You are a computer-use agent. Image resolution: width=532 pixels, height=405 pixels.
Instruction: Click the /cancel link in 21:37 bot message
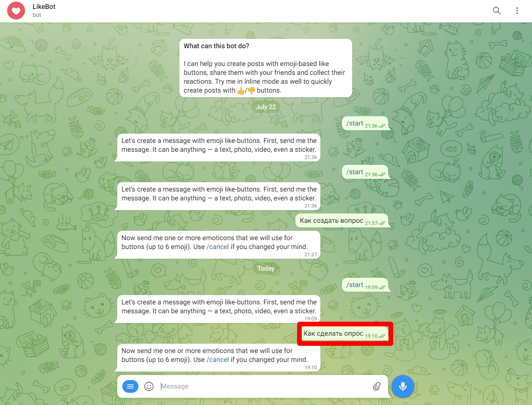tap(218, 247)
